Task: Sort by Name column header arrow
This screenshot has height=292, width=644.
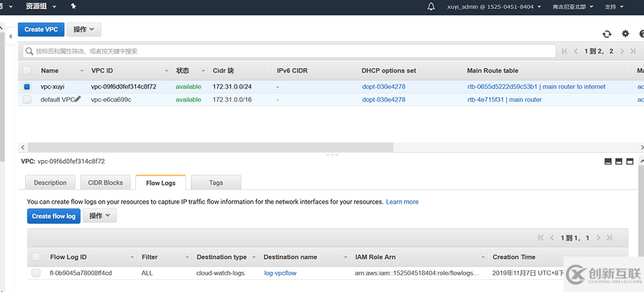Action: pos(82,71)
